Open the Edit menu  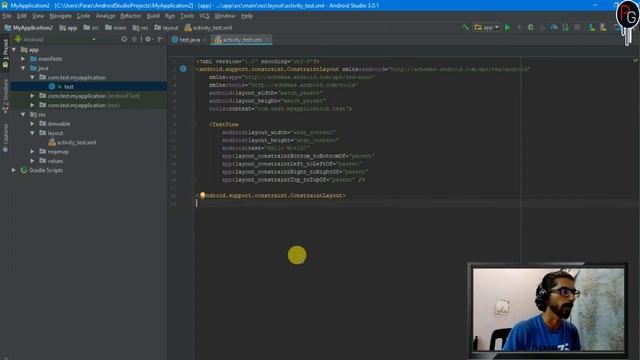[22, 16]
